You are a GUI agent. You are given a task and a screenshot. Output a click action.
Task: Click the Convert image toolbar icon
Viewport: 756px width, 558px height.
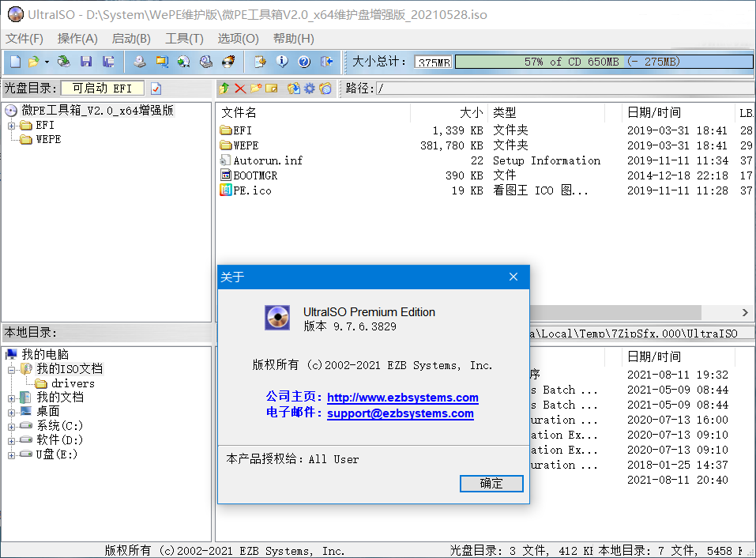point(184,62)
